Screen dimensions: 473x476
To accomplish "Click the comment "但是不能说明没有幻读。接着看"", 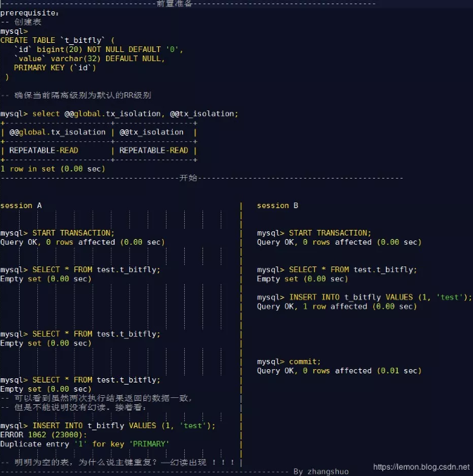I will (80, 407).
